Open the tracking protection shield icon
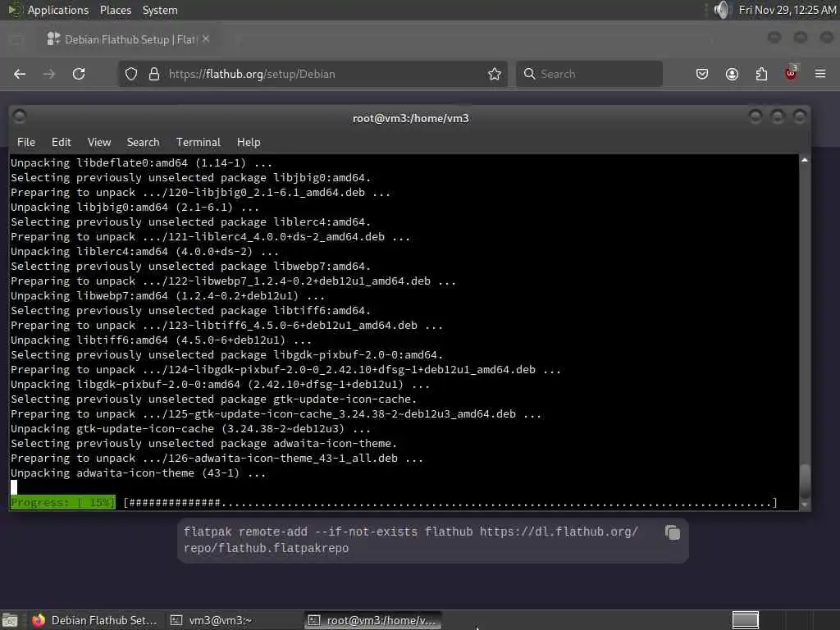 coord(131,74)
